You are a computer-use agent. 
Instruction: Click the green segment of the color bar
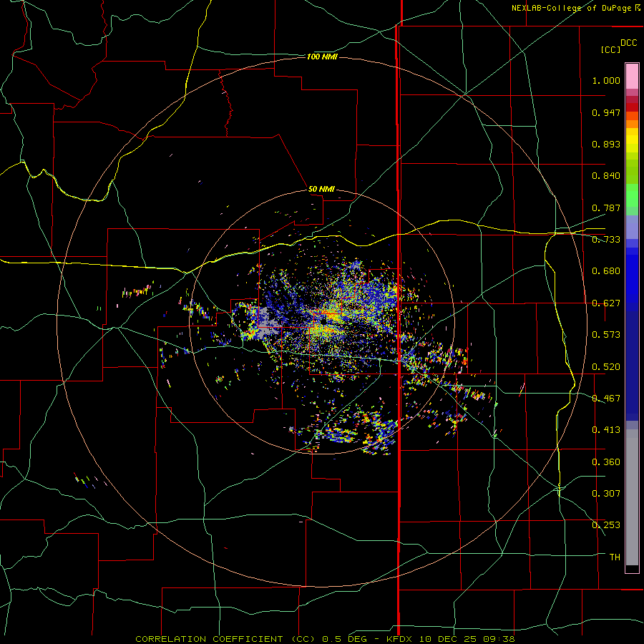coord(632,195)
